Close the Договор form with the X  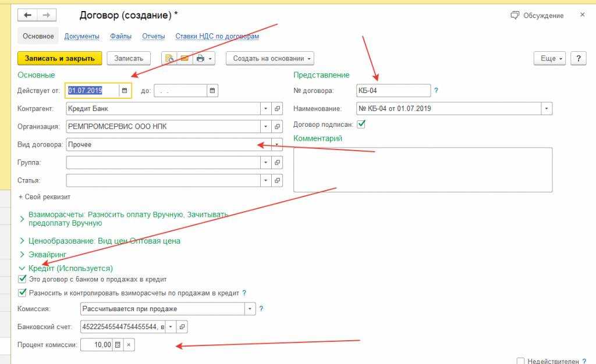[x=582, y=15]
